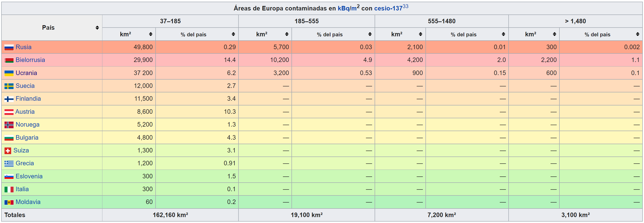Open footnote reference 33
The width and height of the screenshot is (644, 223).
tap(405, 6)
